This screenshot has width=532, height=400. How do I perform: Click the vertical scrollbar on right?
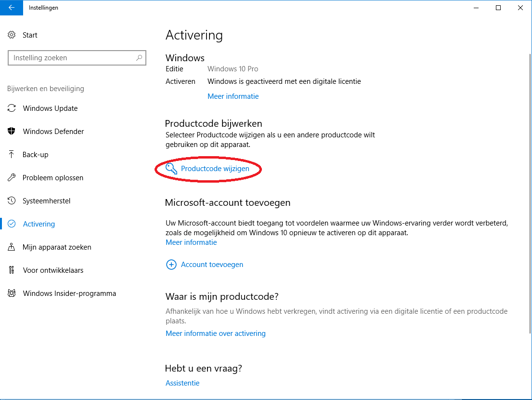pyautogui.click(x=530, y=194)
